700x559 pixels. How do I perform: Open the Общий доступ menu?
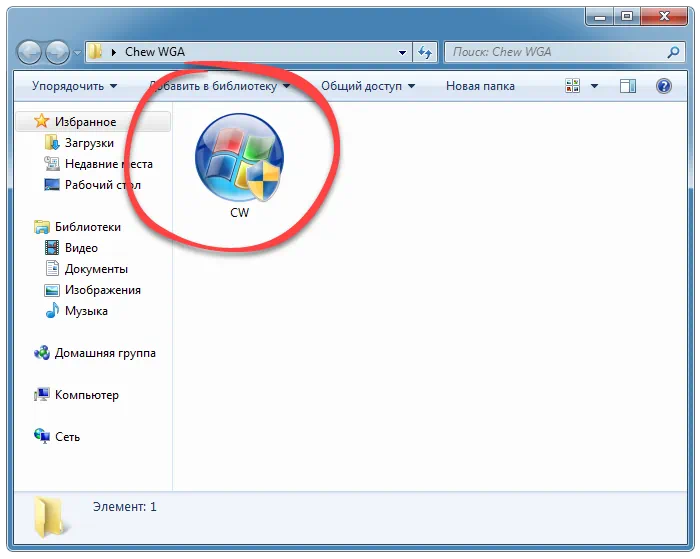(x=368, y=86)
